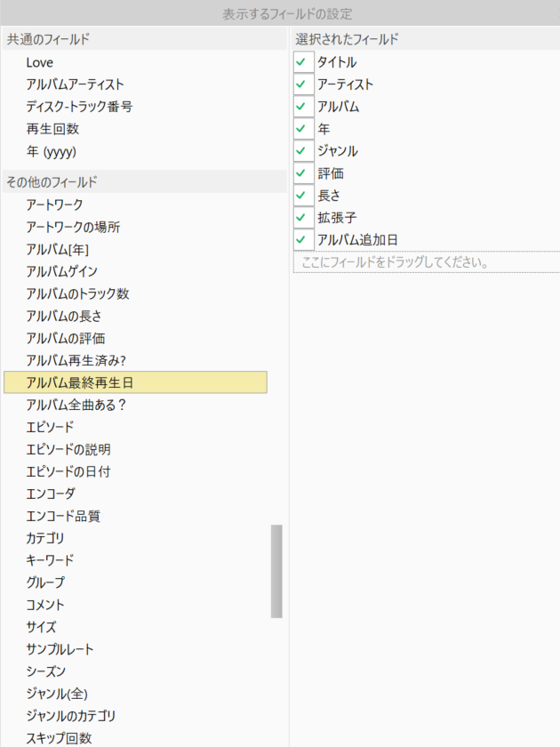Screen dimensions: 560x747
Task: Select the サンプルレート field
Action: click(60, 649)
